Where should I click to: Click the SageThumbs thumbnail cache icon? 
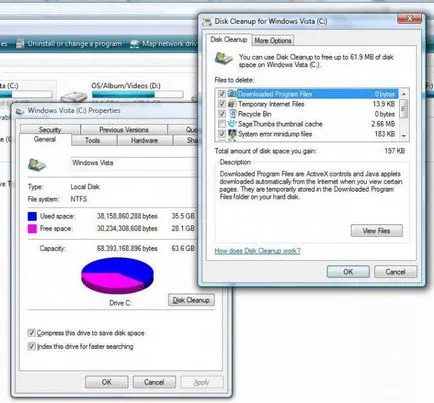232,124
